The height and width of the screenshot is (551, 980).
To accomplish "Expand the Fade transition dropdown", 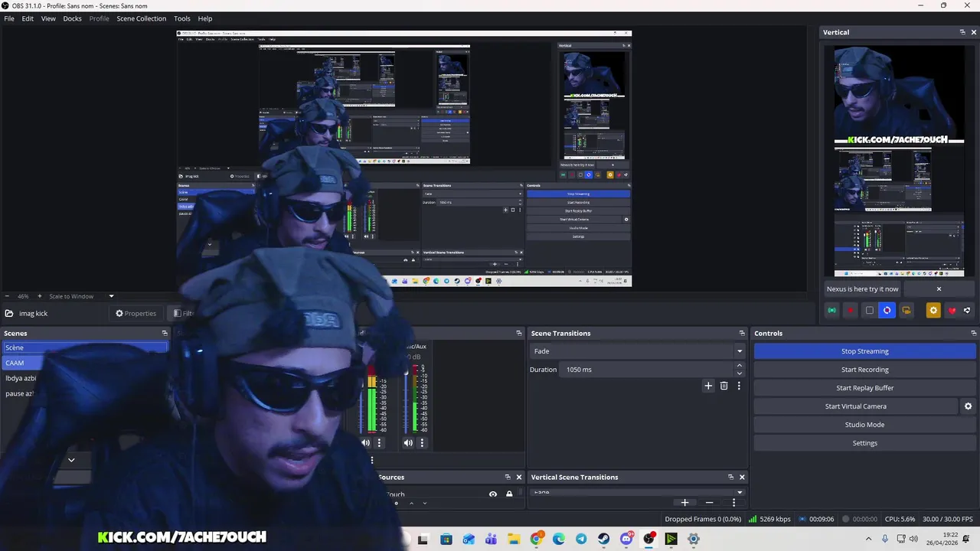I will (x=739, y=351).
